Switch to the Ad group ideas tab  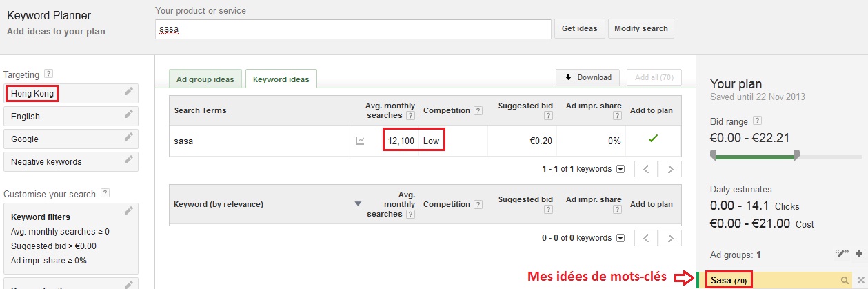(x=205, y=79)
